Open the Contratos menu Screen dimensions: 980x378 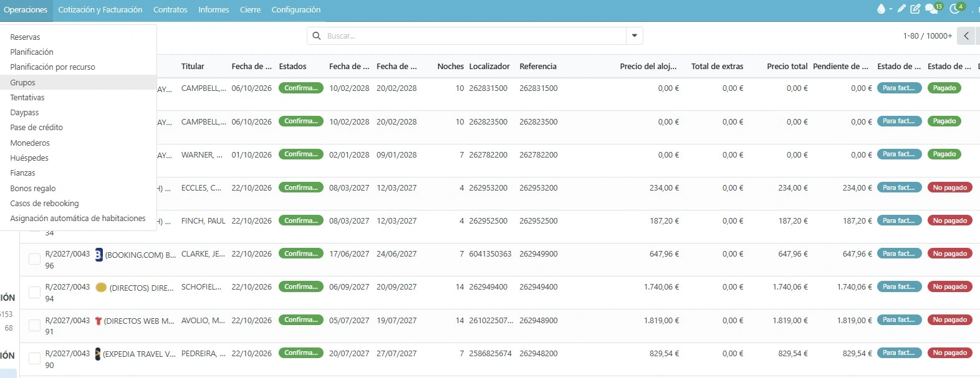[x=170, y=10]
